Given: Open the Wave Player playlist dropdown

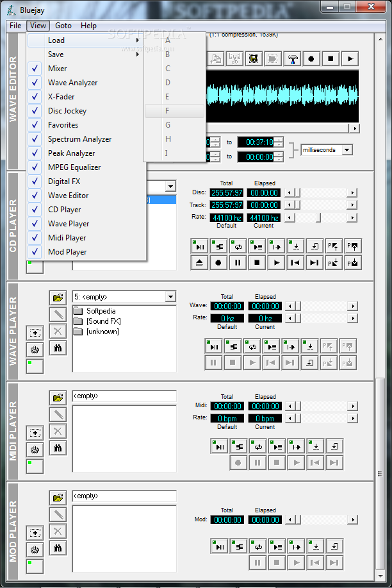Looking at the screenshot, I should click(x=171, y=297).
